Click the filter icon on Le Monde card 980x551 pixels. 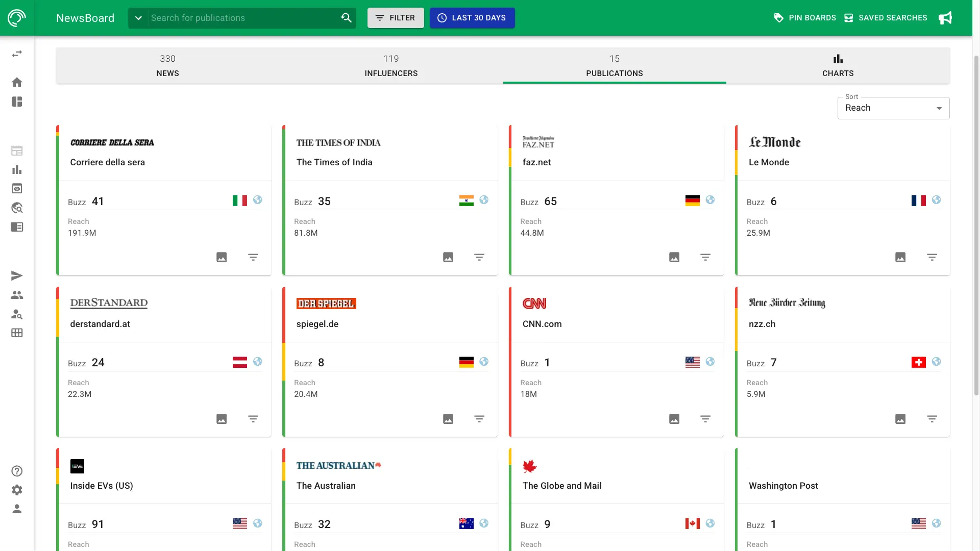pyautogui.click(x=932, y=257)
